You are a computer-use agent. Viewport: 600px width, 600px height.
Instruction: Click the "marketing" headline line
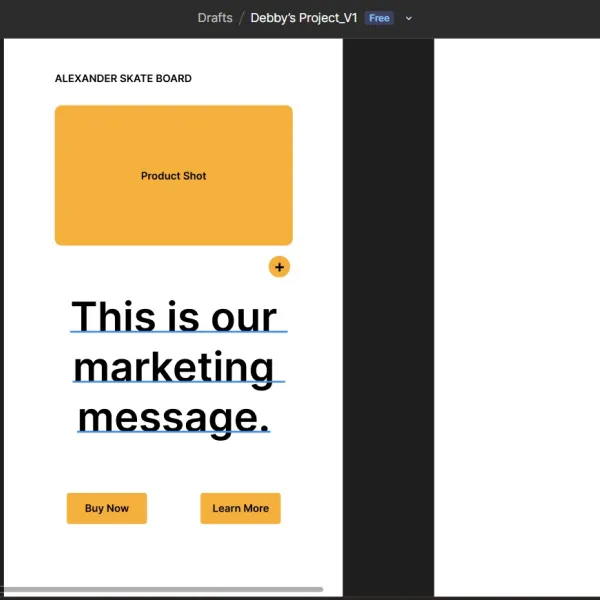[x=174, y=368]
